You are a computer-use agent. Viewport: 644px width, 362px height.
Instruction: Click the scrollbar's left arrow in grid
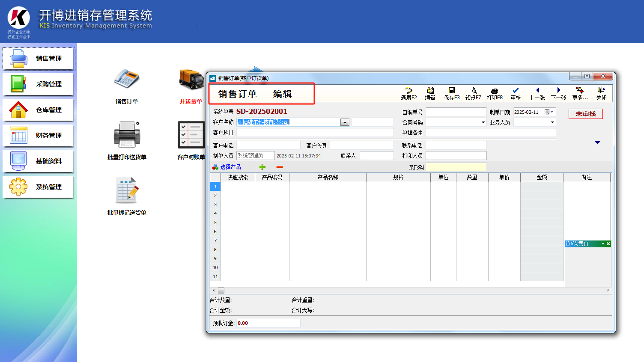pos(214,290)
